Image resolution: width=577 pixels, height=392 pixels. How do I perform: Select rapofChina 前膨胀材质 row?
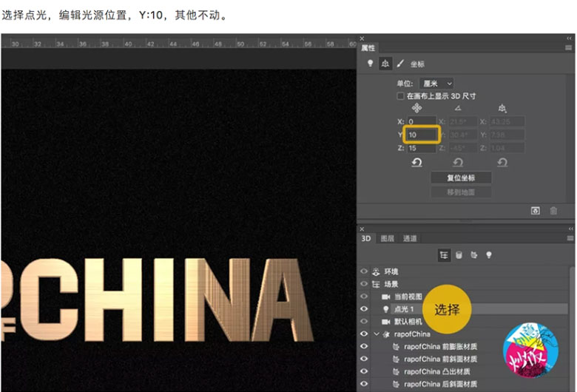[469, 347]
